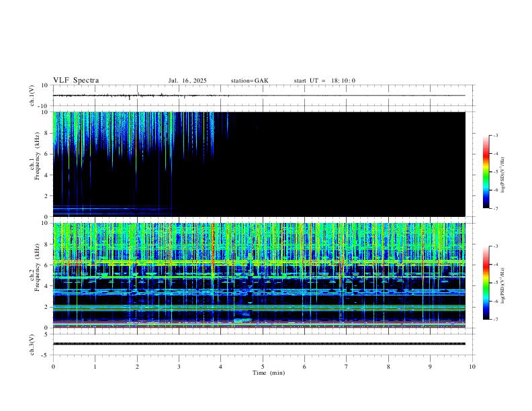
Task: Click the "station=GAK" header label
Action: [x=249, y=81]
